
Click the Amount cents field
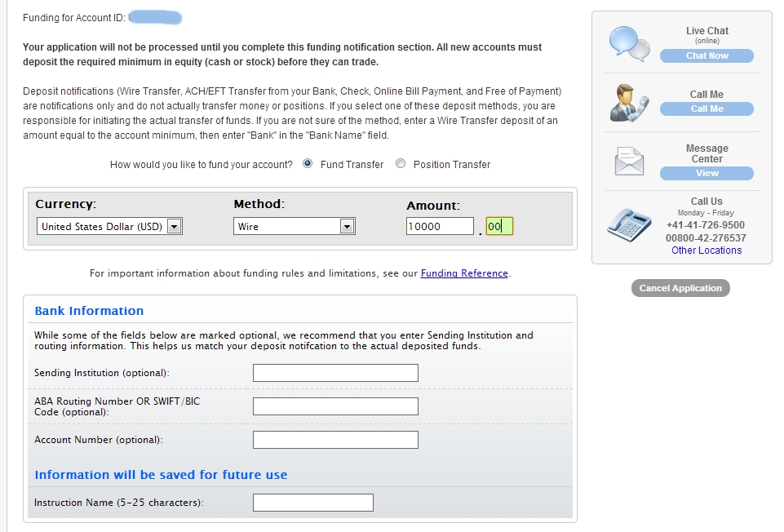(x=499, y=227)
